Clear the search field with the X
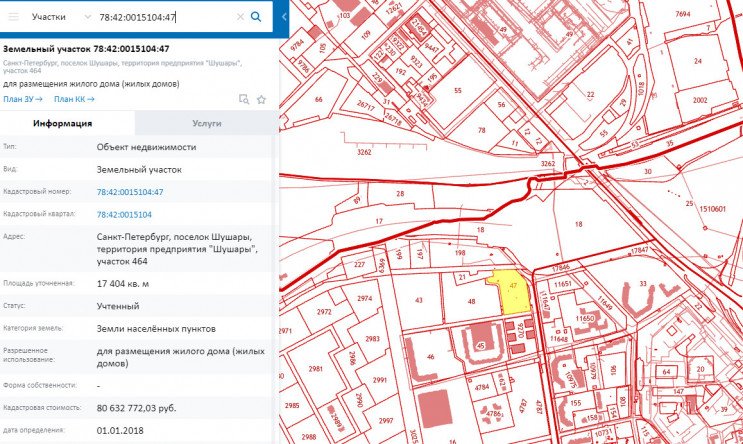The width and height of the screenshot is (743, 444). tap(239, 17)
